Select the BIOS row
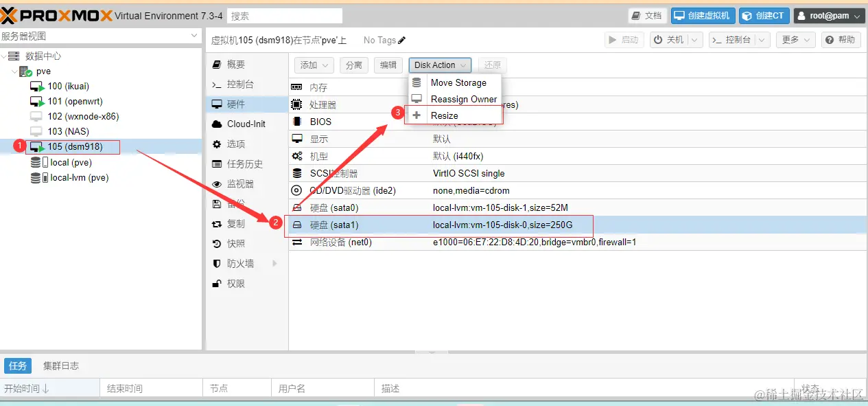The image size is (868, 406). (x=578, y=122)
